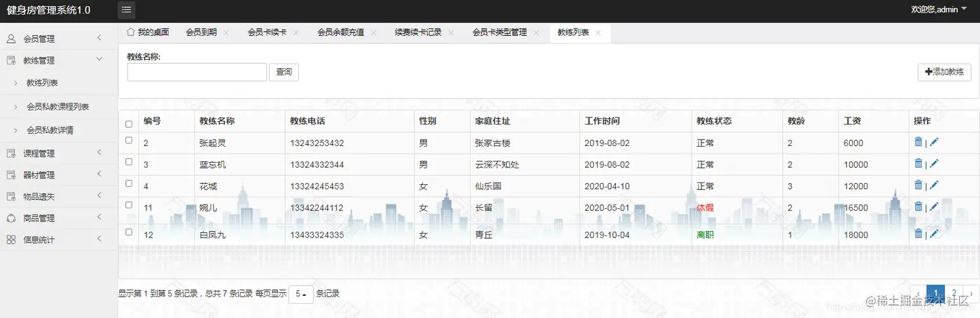Collapse the 教练管理 sidebar menu
The image size is (980, 318).
point(99,60)
